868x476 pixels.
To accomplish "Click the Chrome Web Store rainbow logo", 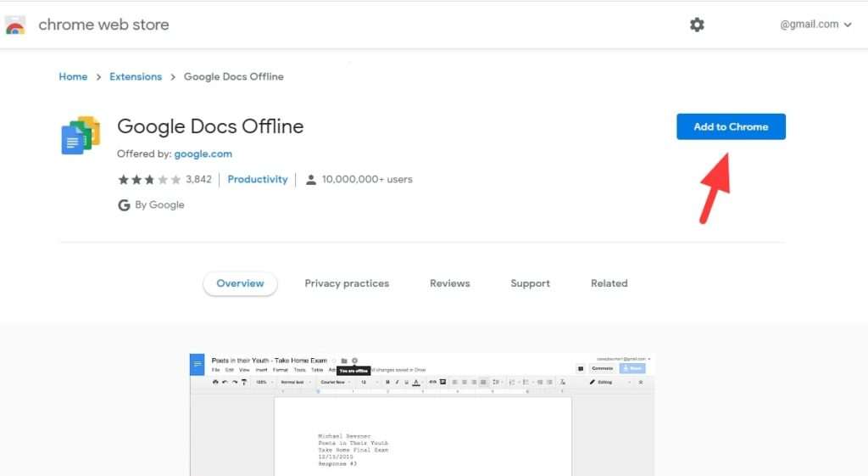I will point(15,25).
